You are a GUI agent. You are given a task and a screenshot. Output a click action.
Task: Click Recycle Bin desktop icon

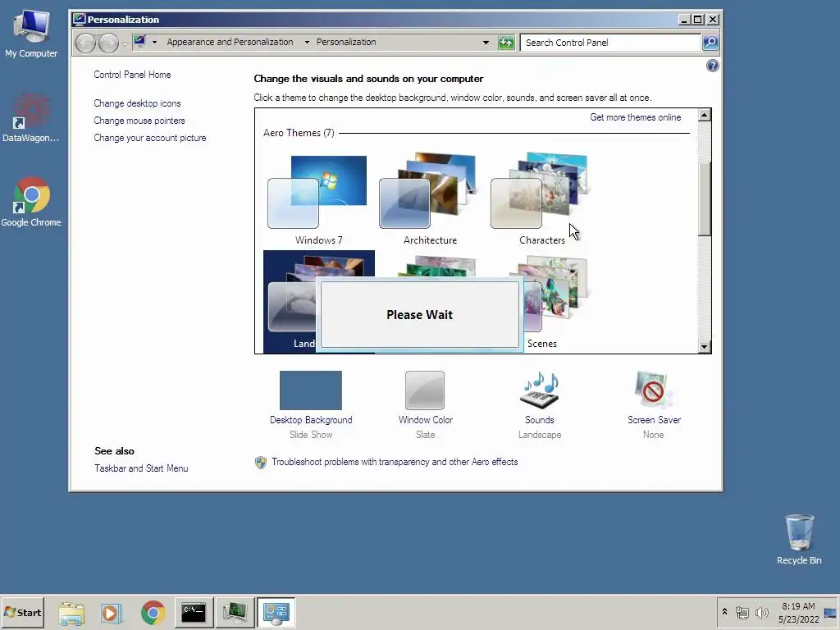pos(799,540)
